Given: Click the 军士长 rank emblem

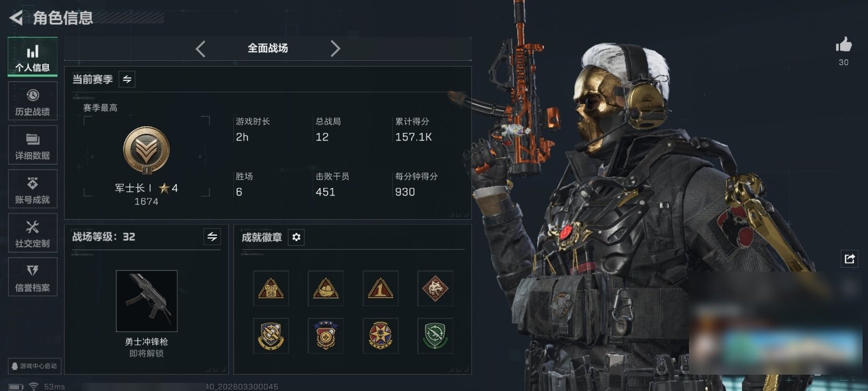Looking at the screenshot, I should tap(146, 151).
